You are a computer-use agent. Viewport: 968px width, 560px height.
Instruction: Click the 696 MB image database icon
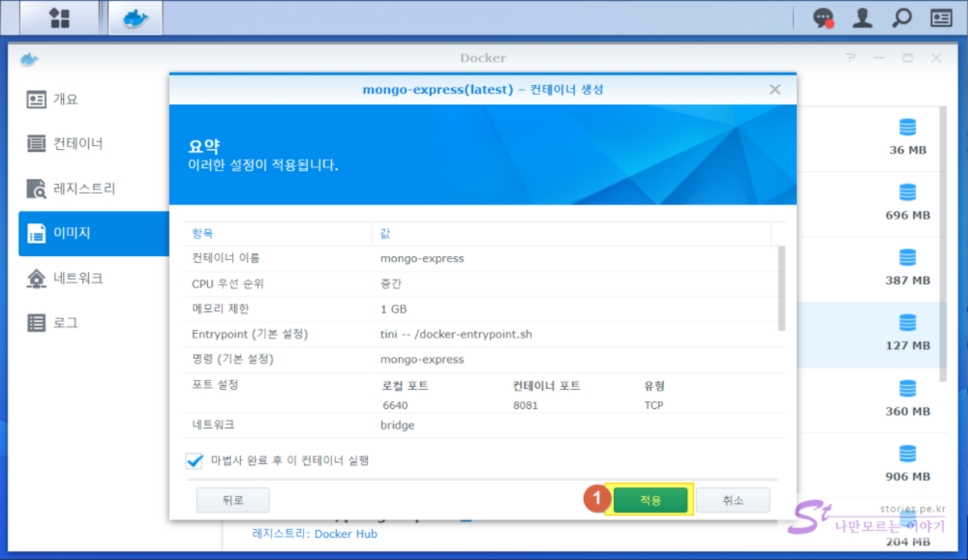point(907,193)
